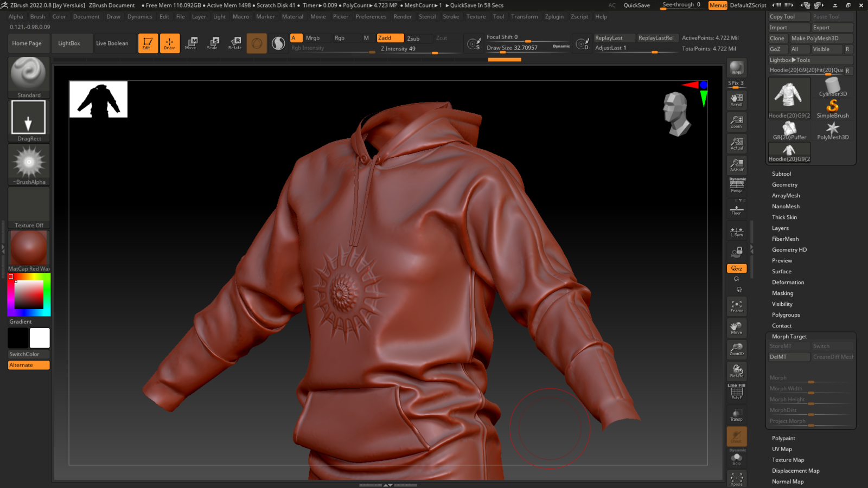This screenshot has height=488, width=868.
Task: Choose the PolyMesh3D tool
Action: point(833,130)
